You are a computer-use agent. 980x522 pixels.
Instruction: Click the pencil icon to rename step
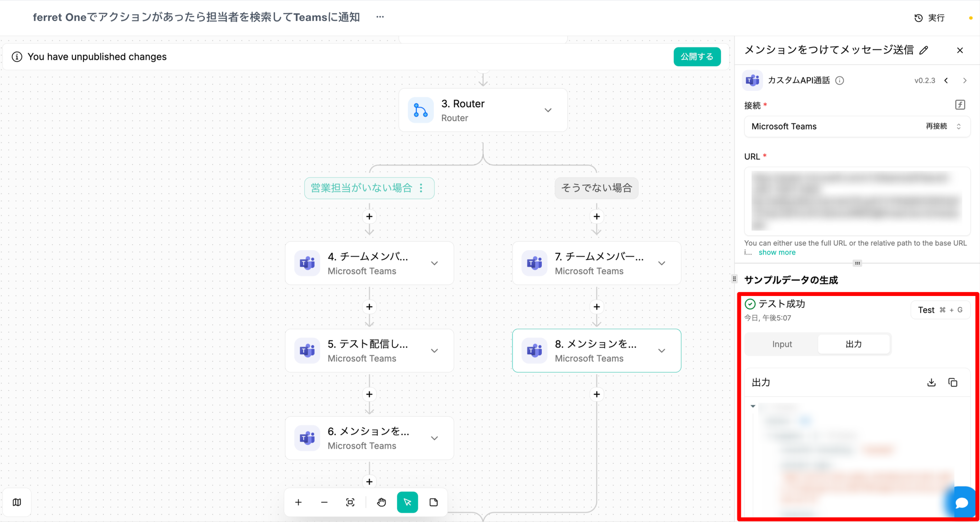(x=924, y=50)
